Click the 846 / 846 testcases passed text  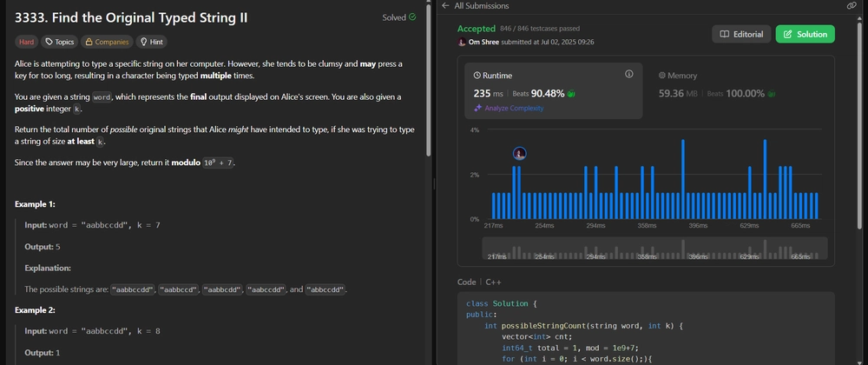[540, 29]
